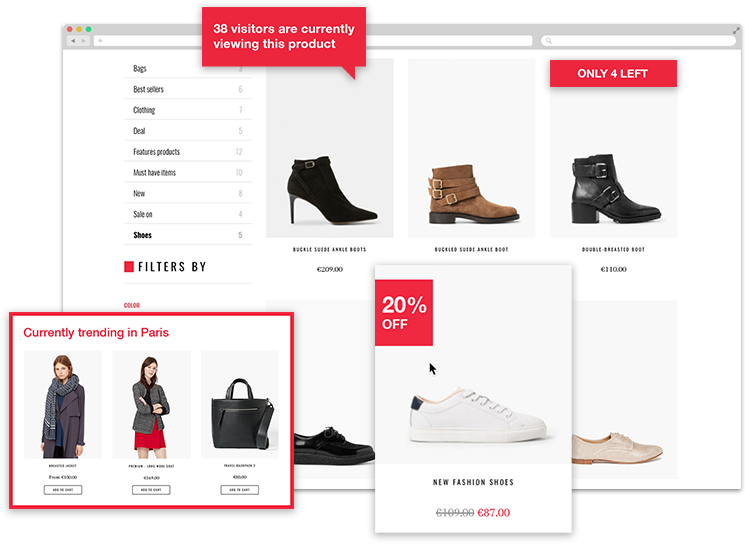
Task: Click the fullscreen expand arrows icon
Action: click(736, 30)
